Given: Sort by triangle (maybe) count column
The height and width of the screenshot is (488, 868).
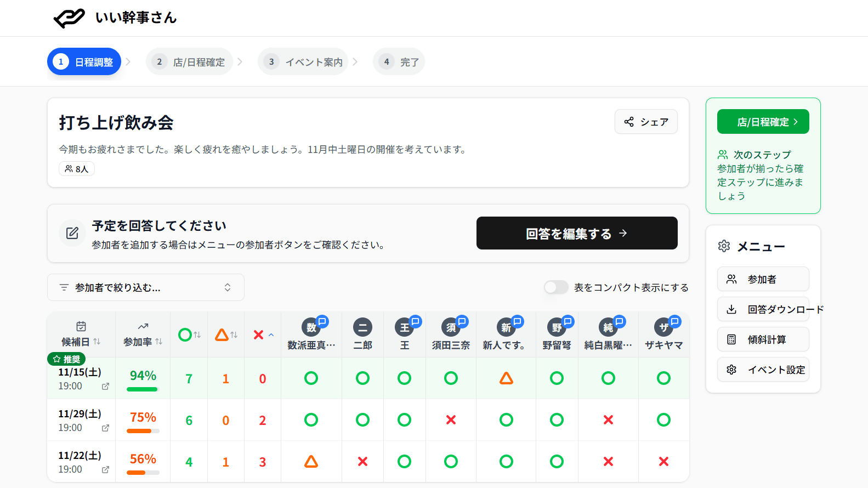Looking at the screenshot, I should [226, 334].
